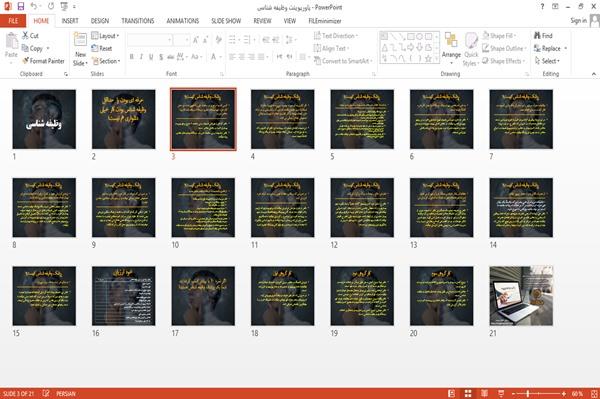Viewport: 600px width, 399px height.
Task: Click the zoom slider in status bar
Action: (538, 393)
